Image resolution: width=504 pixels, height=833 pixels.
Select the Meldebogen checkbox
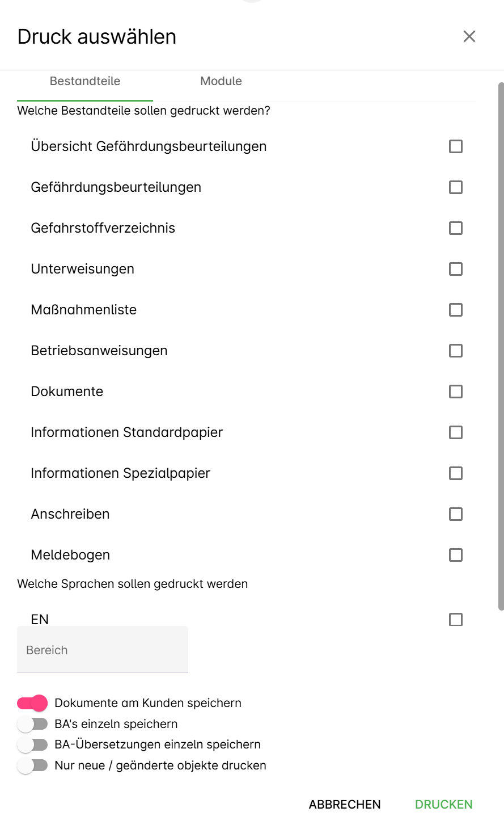[455, 555]
